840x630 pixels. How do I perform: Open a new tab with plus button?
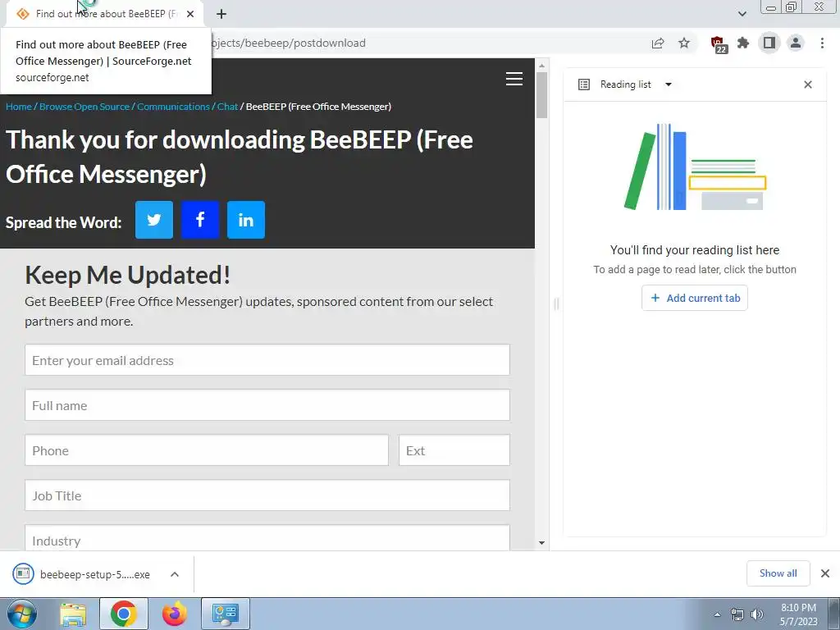(221, 14)
